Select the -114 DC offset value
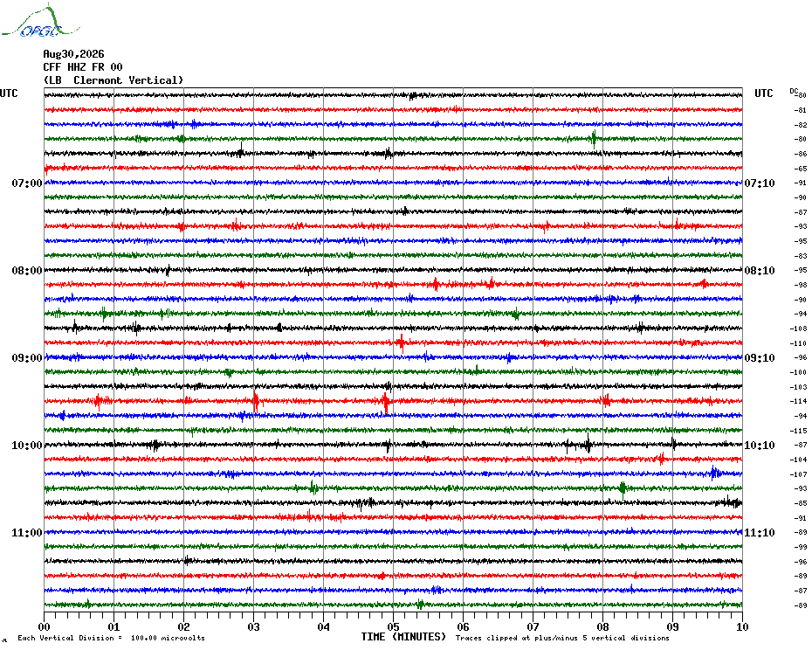The height and width of the screenshot is (650, 812). tap(799, 401)
